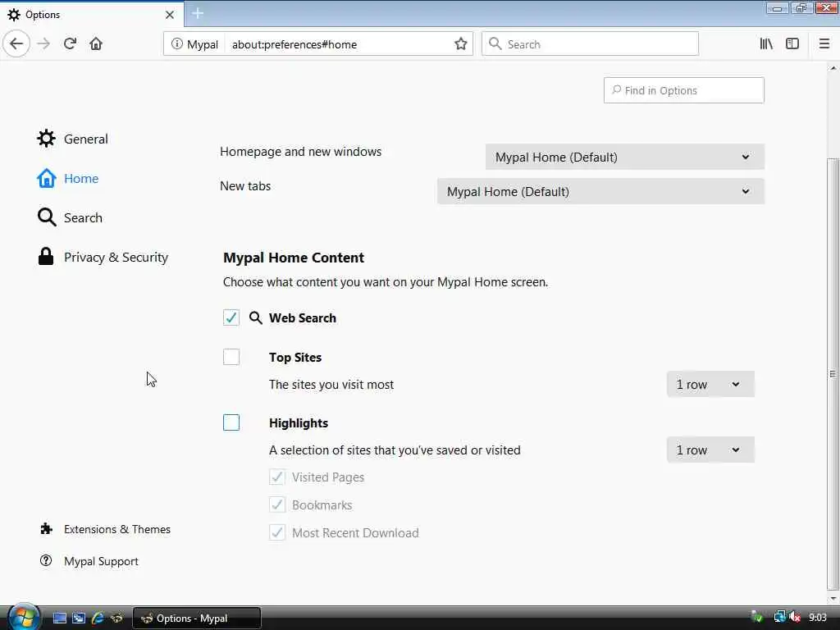The image size is (840, 630).
Task: Open Extensions & Themes link
Action: tap(105, 529)
